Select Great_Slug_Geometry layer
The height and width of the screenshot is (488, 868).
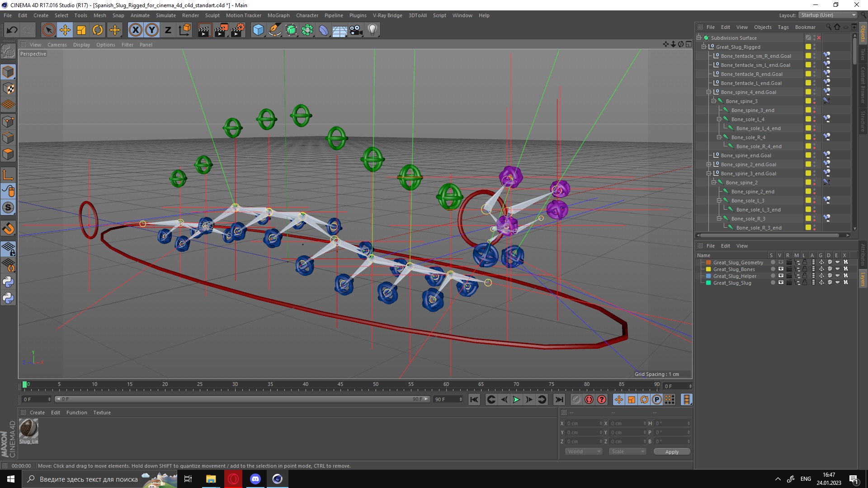(738, 263)
